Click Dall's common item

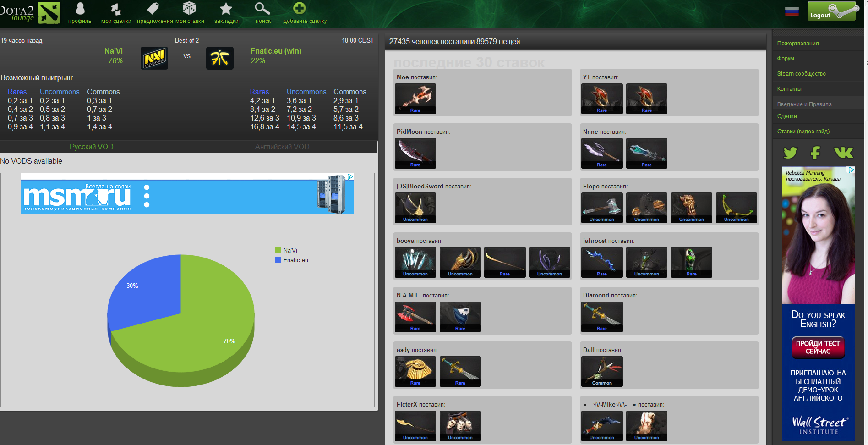click(x=602, y=371)
